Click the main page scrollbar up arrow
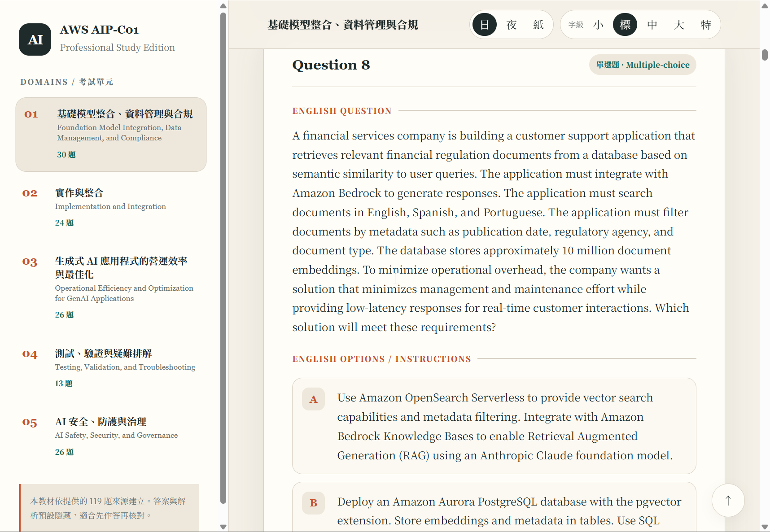Image resolution: width=770 pixels, height=532 pixels. 765,6
